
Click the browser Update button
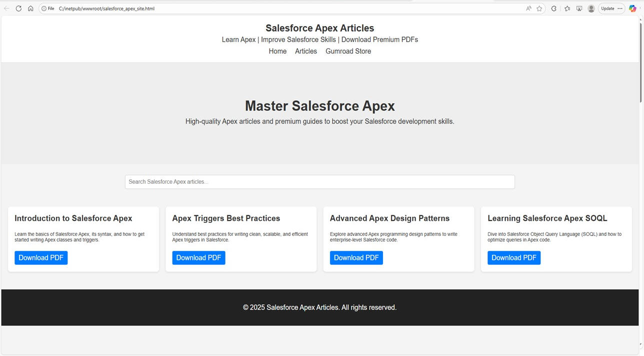point(607,9)
